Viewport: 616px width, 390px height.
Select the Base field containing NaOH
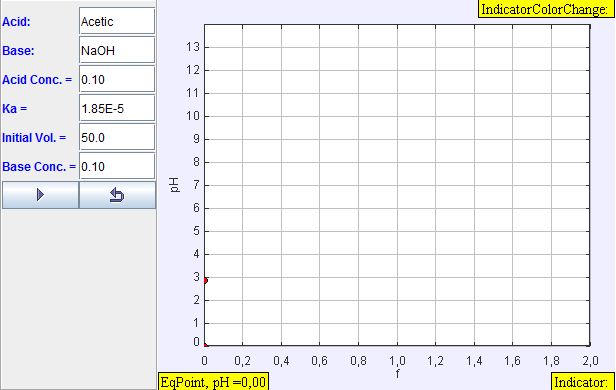coord(117,50)
